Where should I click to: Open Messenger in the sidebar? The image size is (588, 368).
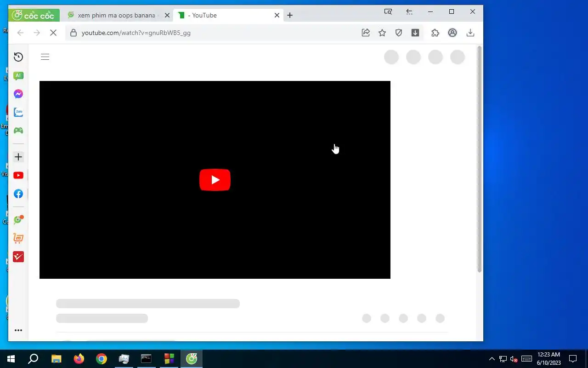click(x=18, y=94)
